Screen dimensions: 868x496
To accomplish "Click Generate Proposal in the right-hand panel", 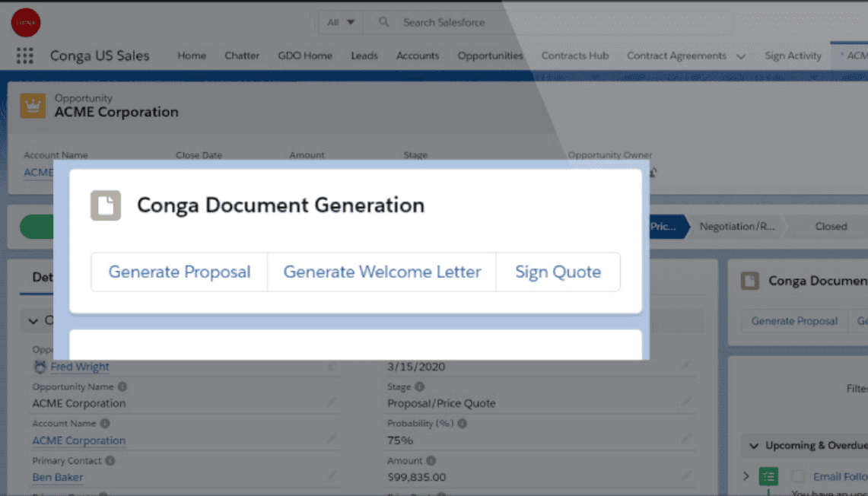I will pos(794,321).
